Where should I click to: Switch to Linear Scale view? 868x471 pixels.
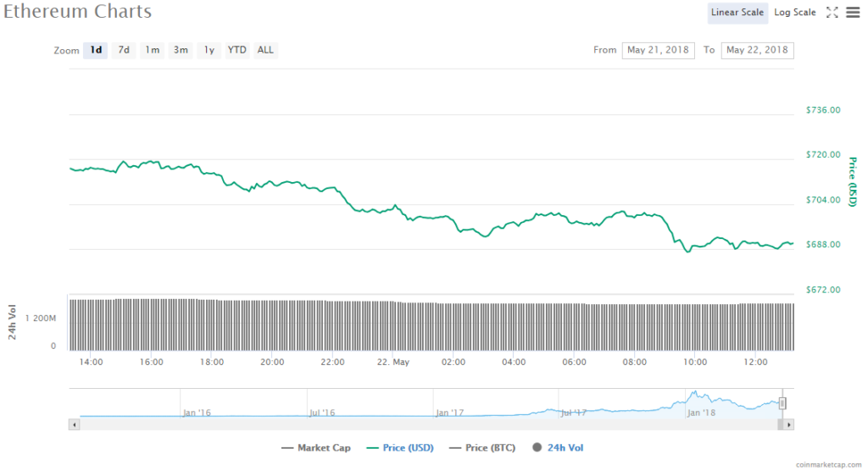point(737,12)
